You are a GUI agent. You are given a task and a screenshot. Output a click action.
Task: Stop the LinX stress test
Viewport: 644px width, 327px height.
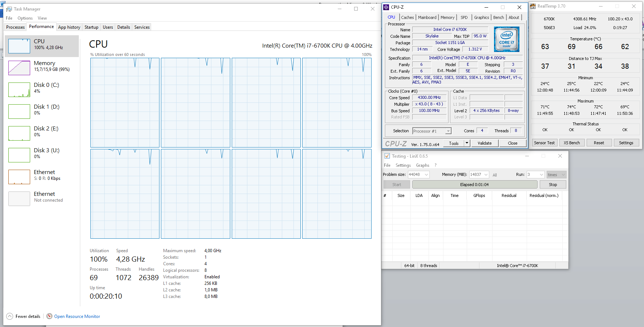pos(553,185)
